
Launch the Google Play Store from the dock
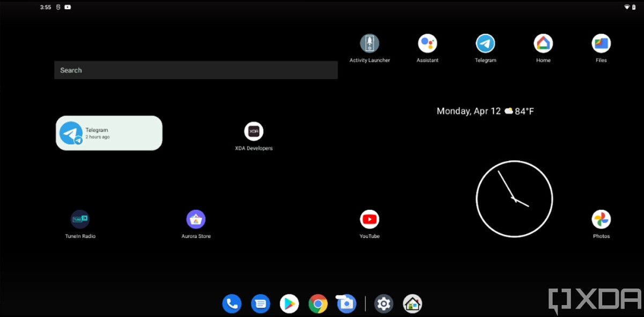click(x=289, y=303)
